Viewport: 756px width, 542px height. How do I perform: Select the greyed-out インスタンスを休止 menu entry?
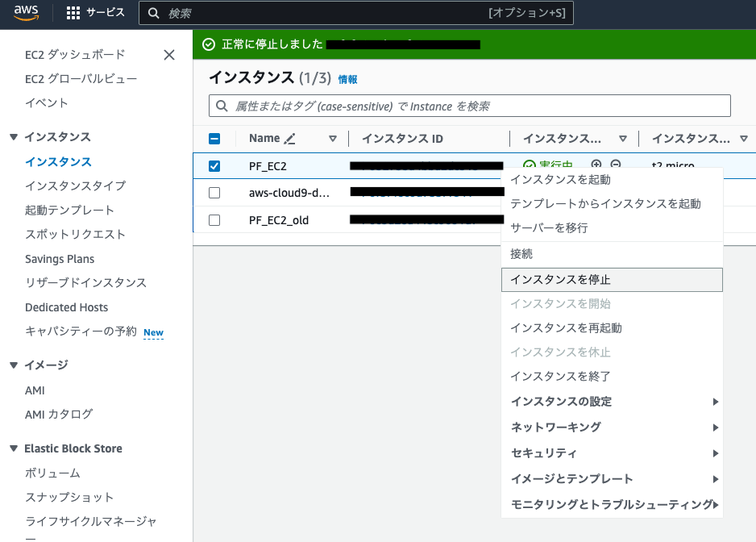612,352
